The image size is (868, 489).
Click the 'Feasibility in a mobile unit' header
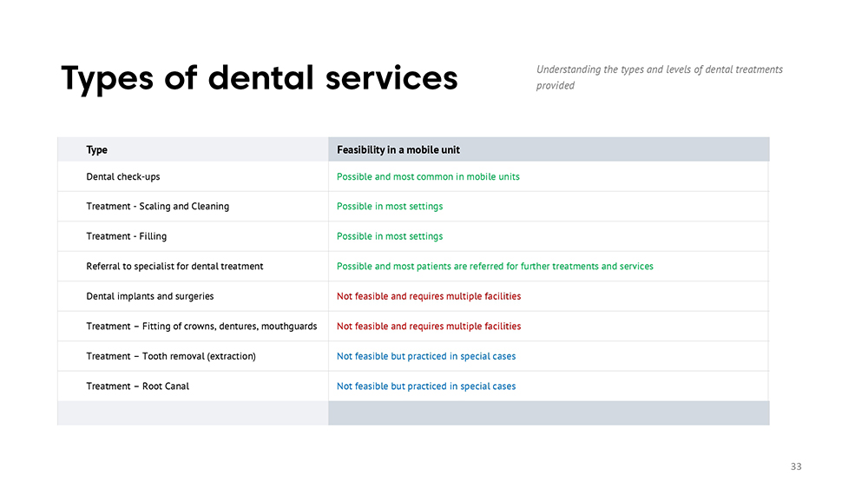click(x=398, y=150)
